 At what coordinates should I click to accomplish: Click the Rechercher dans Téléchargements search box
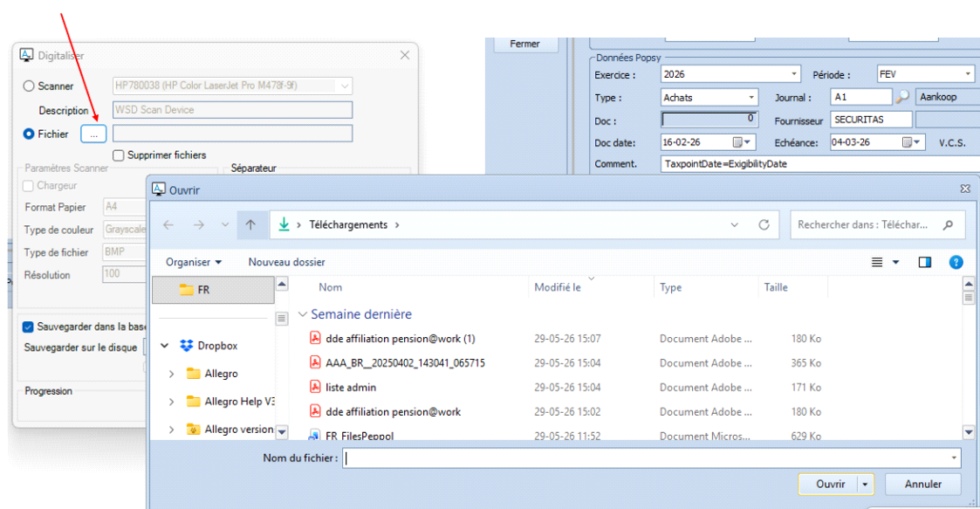[878, 224]
